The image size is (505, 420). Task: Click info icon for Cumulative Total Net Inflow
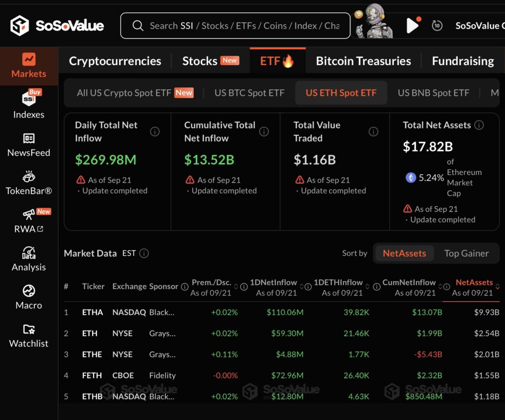click(264, 131)
